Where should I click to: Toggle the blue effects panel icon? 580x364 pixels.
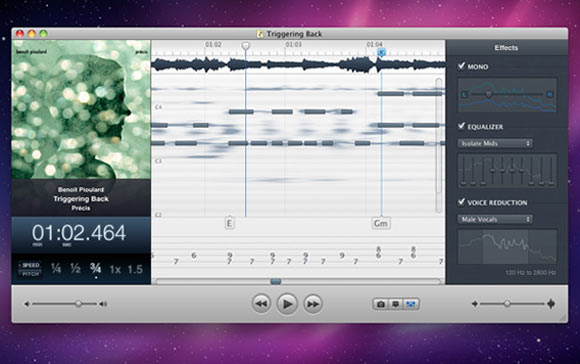coord(411,304)
